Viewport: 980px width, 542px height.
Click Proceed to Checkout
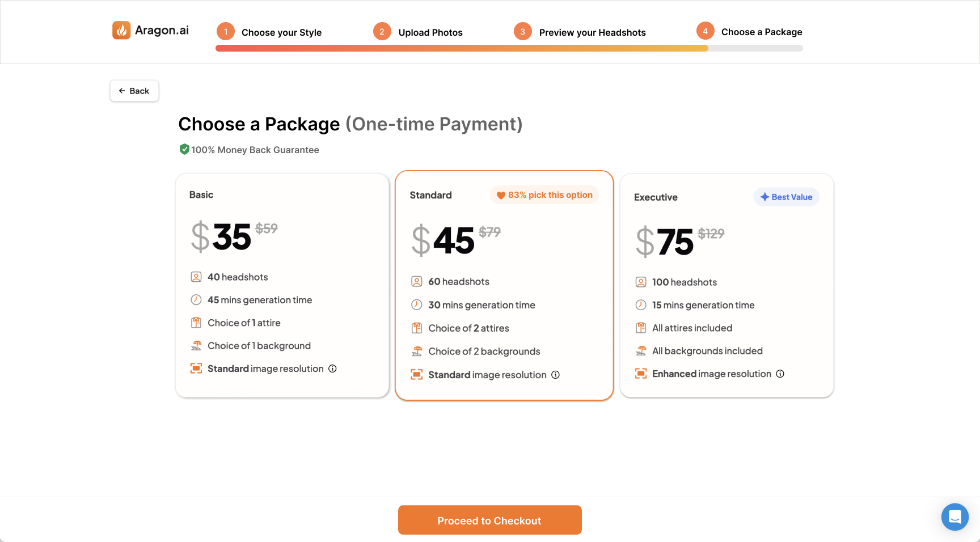[489, 520]
